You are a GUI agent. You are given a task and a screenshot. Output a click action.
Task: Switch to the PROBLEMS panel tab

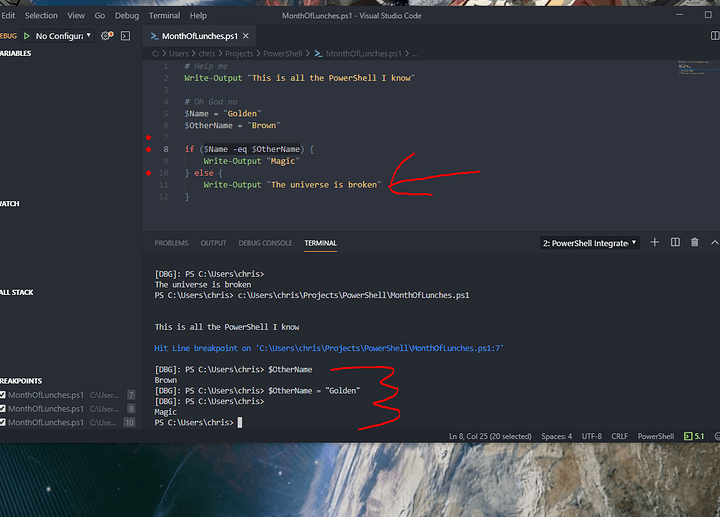pyautogui.click(x=171, y=243)
